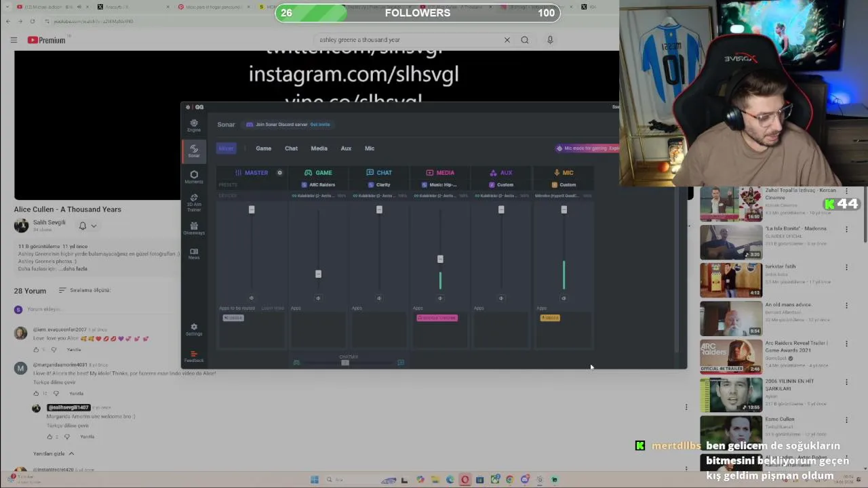
Task: Click the YouTube search magnifier button
Action: [524, 40]
